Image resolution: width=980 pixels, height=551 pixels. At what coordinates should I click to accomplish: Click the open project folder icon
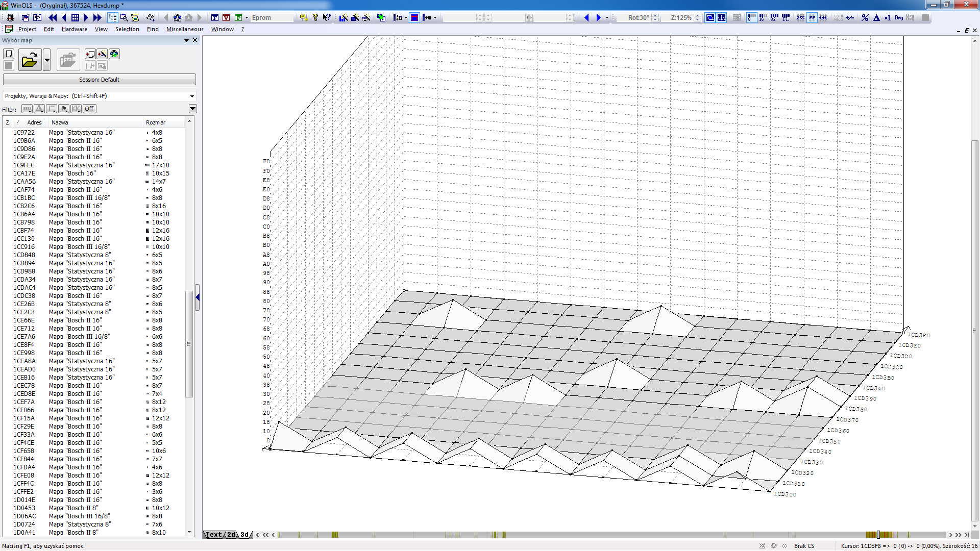30,60
